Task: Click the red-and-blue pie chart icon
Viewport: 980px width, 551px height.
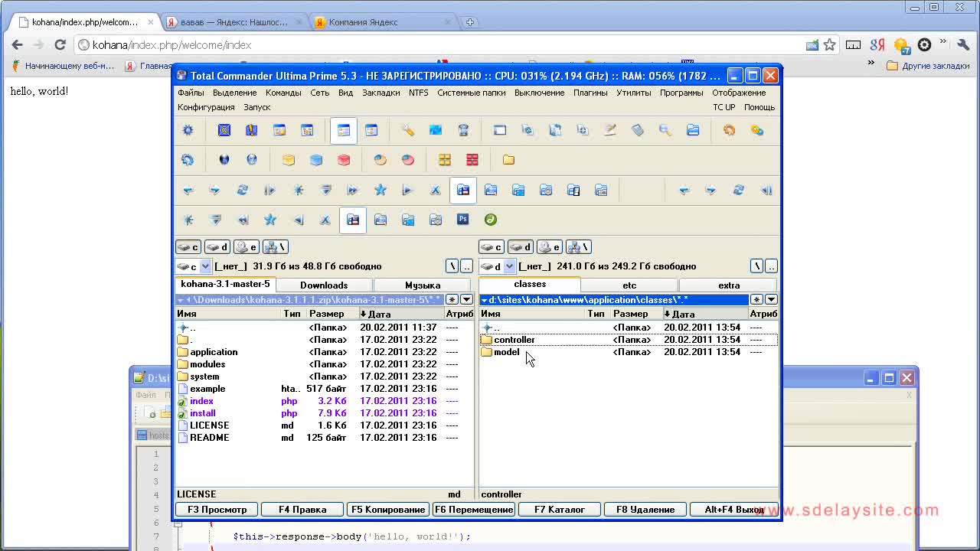Action: 408,160
